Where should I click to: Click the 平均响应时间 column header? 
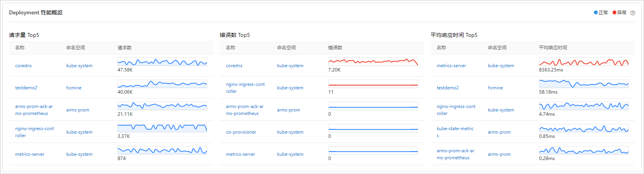[553, 48]
